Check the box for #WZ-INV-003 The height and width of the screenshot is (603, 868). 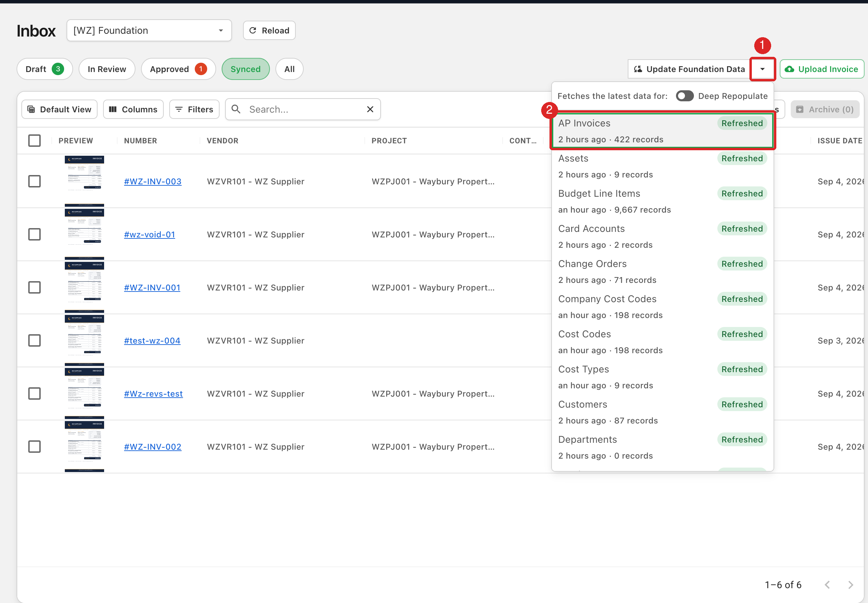point(34,181)
